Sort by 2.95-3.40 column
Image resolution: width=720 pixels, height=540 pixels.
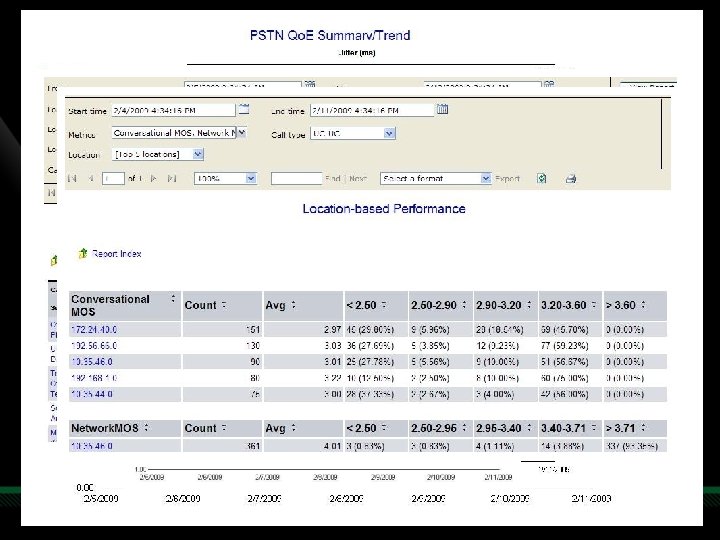(x=529, y=428)
